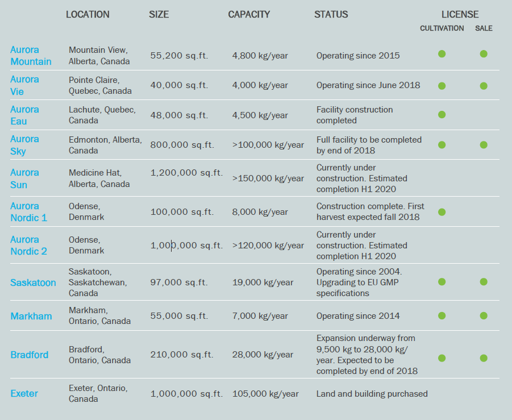Click Aurora Mountain's sale license green dot
This screenshot has width=512, height=420.
click(484, 54)
